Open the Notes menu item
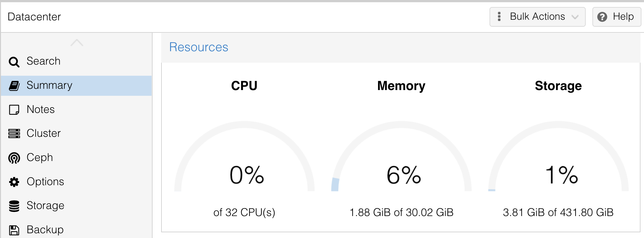 41,109
